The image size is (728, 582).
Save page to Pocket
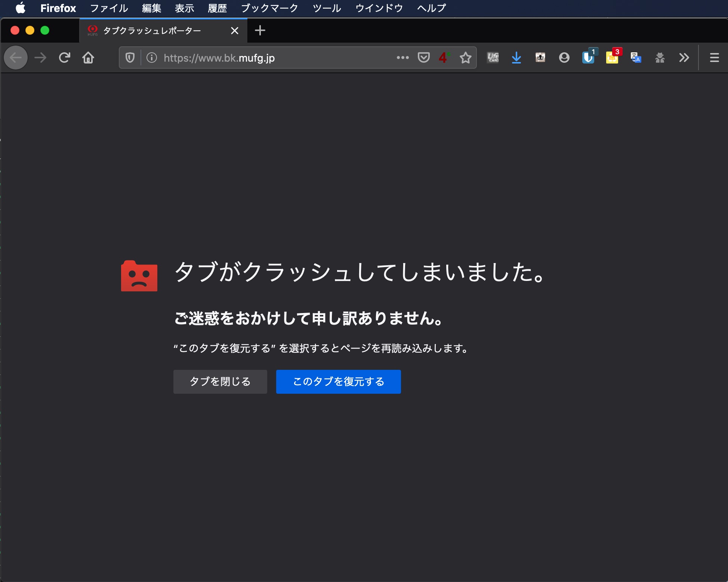(x=423, y=58)
